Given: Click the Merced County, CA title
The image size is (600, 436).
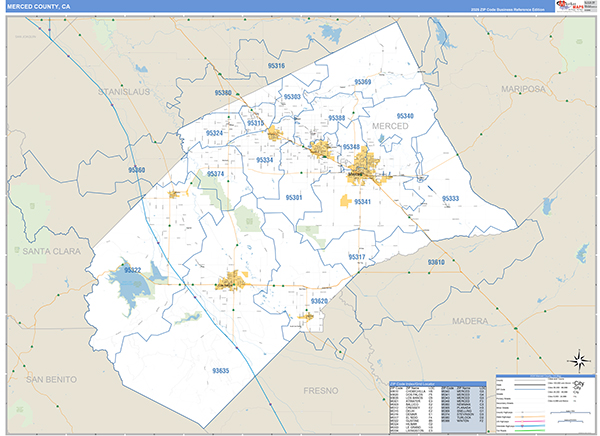Looking at the screenshot, I should [41, 6].
